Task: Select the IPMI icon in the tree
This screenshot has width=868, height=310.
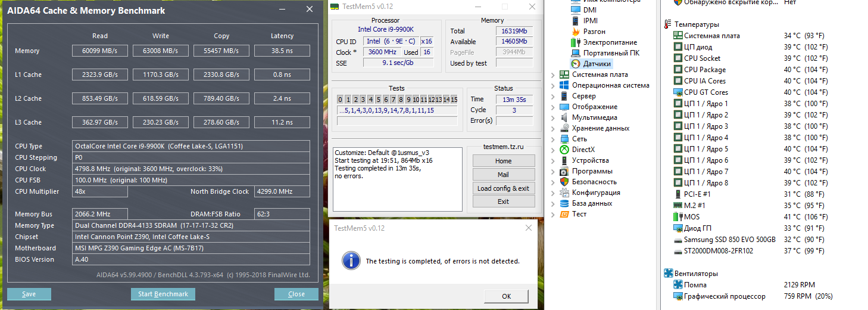Action: coord(575,21)
